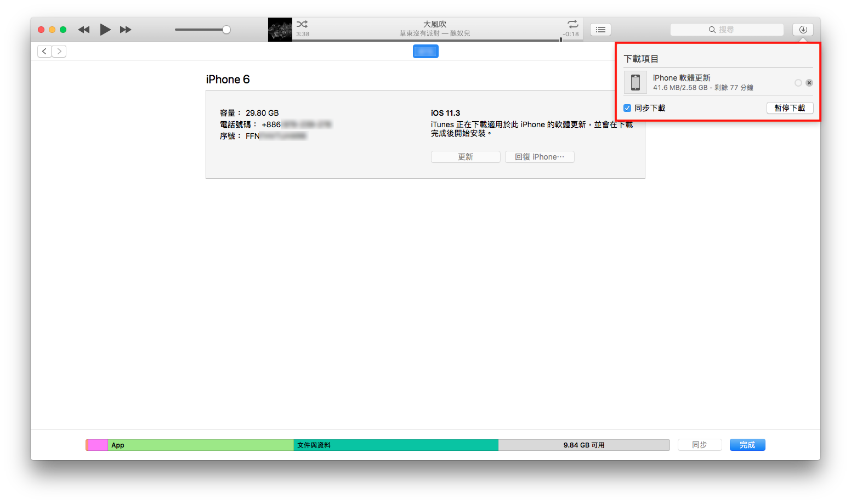The width and height of the screenshot is (851, 504).
Task: Open the Up Next list icon
Action: tap(601, 30)
